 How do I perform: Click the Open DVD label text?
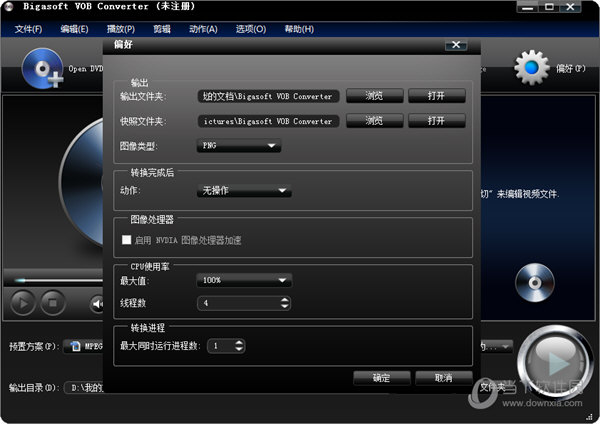[x=86, y=69]
